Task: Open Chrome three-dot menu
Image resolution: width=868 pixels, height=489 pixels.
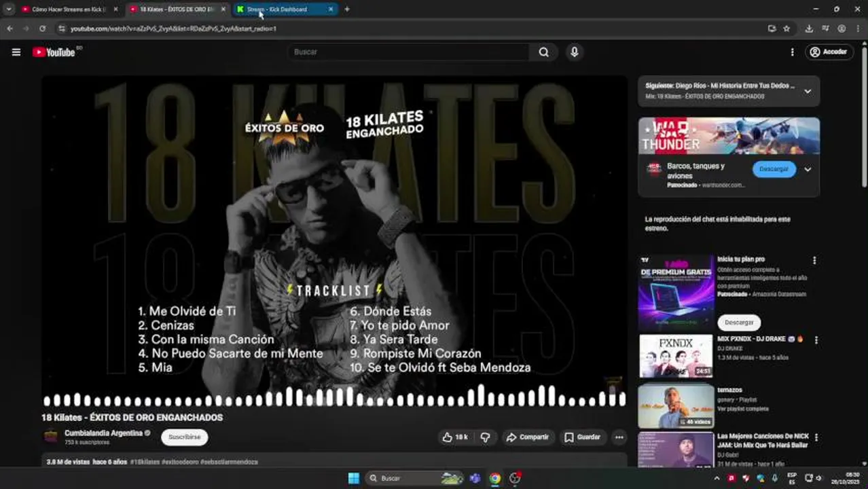Action: tap(858, 29)
